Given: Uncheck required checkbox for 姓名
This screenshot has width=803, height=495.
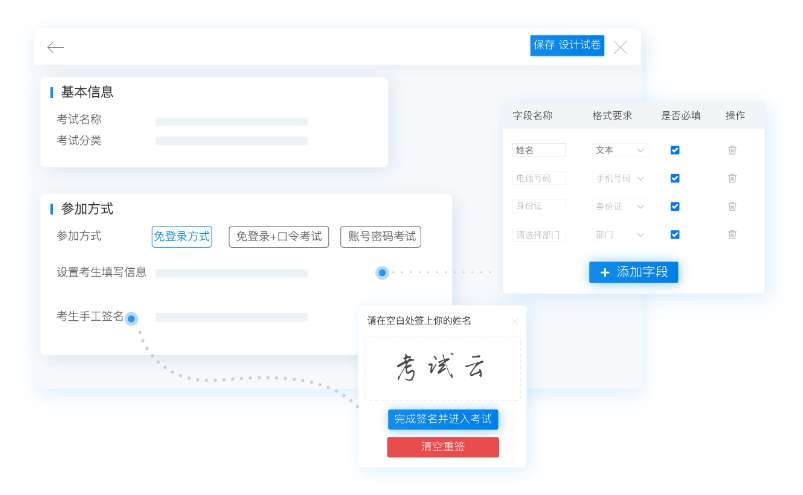Looking at the screenshot, I should 675,150.
